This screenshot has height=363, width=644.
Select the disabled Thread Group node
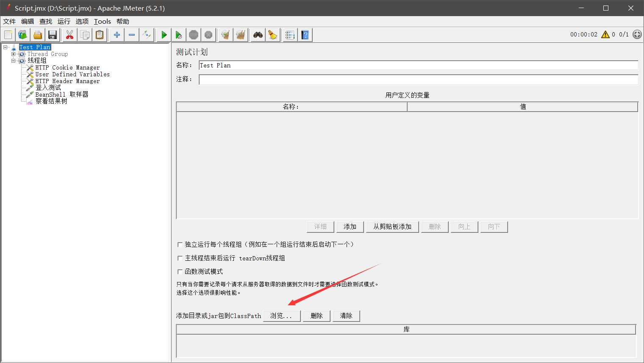click(x=47, y=54)
